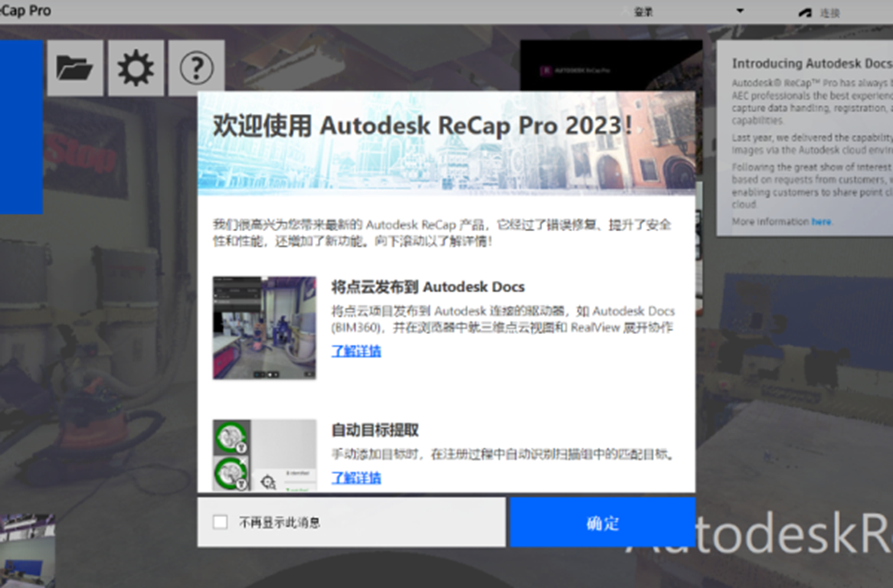Viewport: 893px width, 588px height.
Task: Open the point cloud publishing preview thumbnail
Action: (264, 328)
